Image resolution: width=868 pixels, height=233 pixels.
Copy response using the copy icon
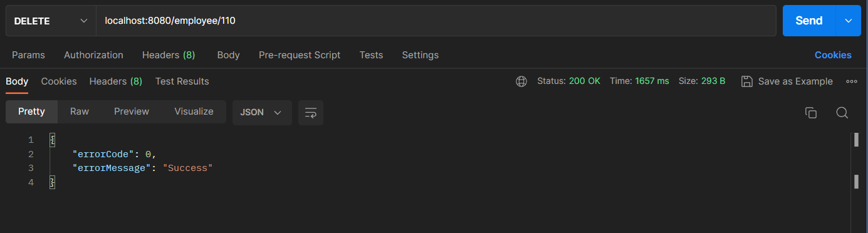click(x=811, y=113)
